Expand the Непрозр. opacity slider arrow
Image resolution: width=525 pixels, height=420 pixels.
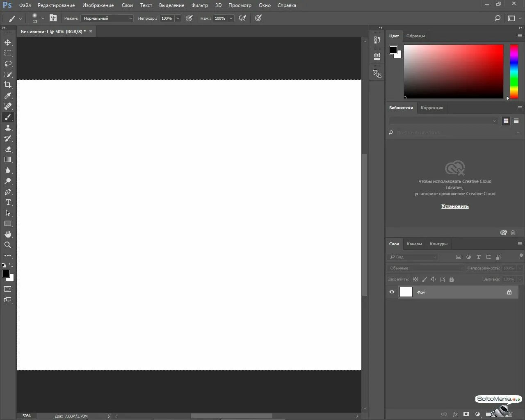(178, 18)
